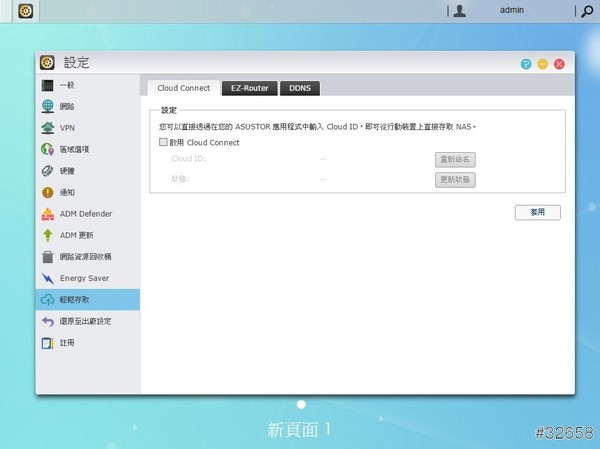600x449 pixels.
Task: Click the user silhouette icon in top bar
Action: click(460, 11)
